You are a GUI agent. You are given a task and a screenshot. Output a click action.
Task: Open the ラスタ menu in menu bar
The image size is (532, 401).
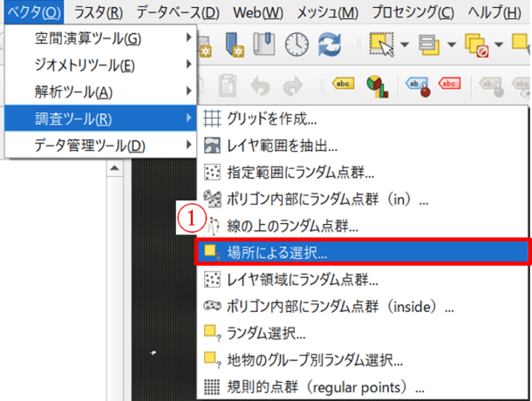tap(98, 12)
